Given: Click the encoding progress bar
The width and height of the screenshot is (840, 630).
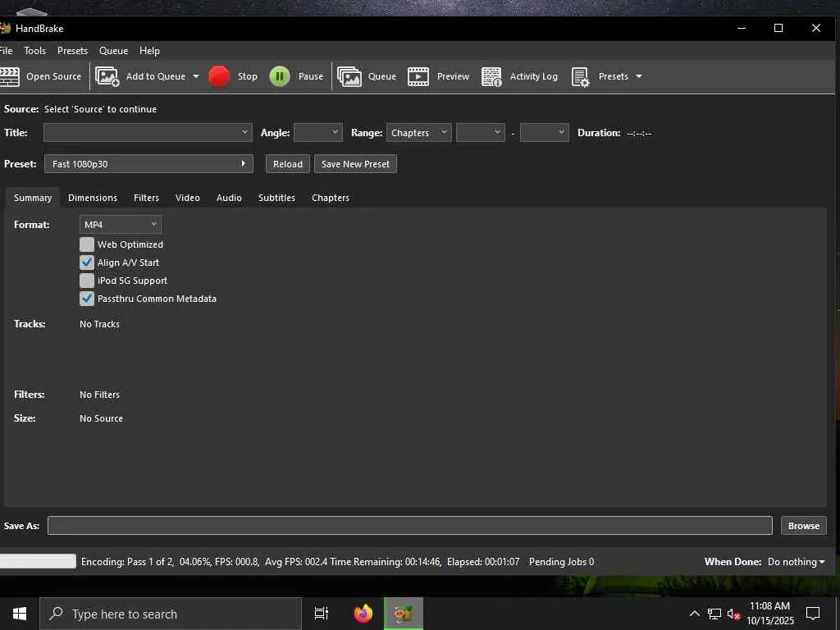Looking at the screenshot, I should click(38, 561).
